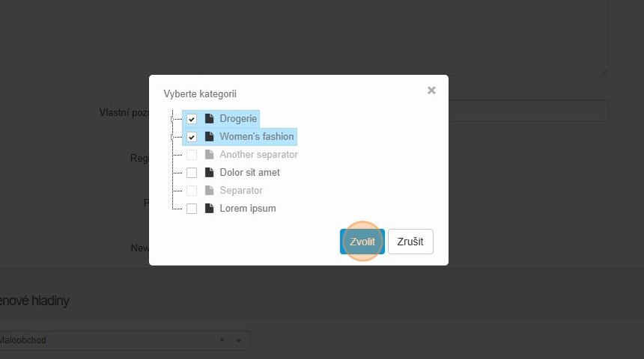
Task: Expand the Drogerie tree node
Action: click(173, 119)
